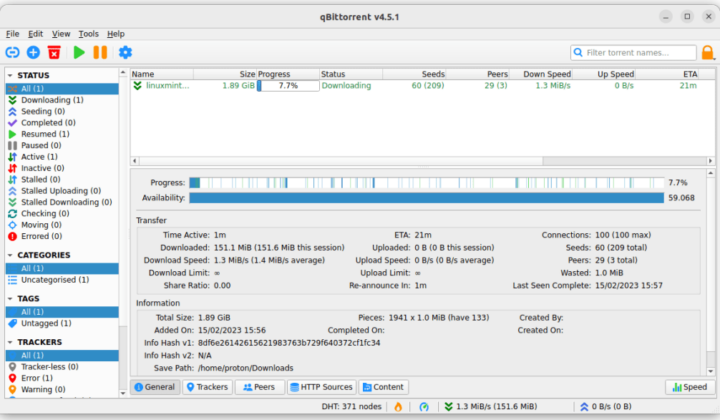
Task: Click the flame connection status icon
Action: click(x=398, y=407)
